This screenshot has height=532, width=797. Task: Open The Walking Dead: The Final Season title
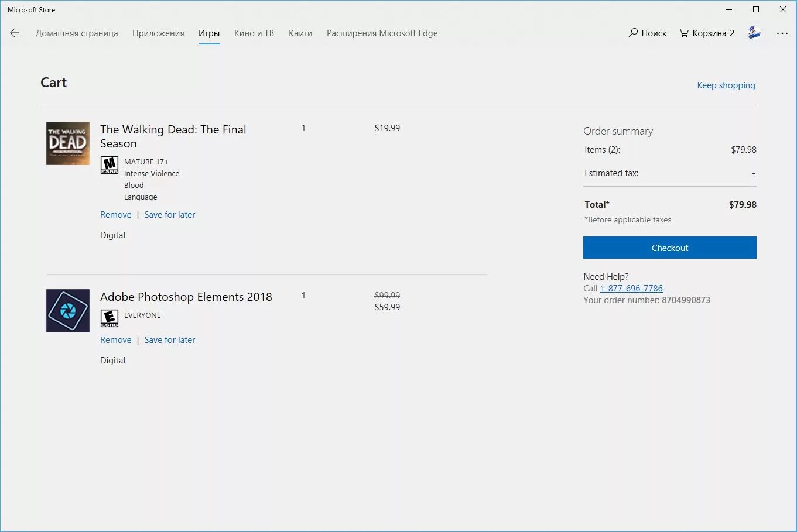173,136
